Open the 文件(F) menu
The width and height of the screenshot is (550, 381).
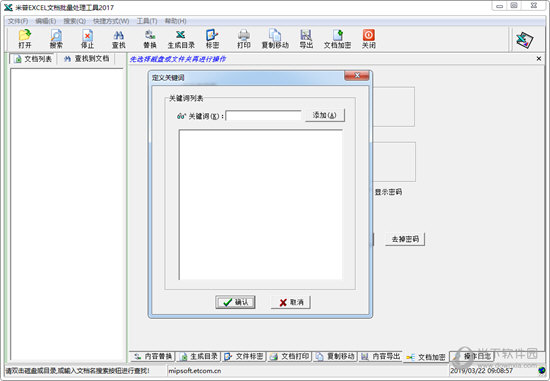(18, 21)
